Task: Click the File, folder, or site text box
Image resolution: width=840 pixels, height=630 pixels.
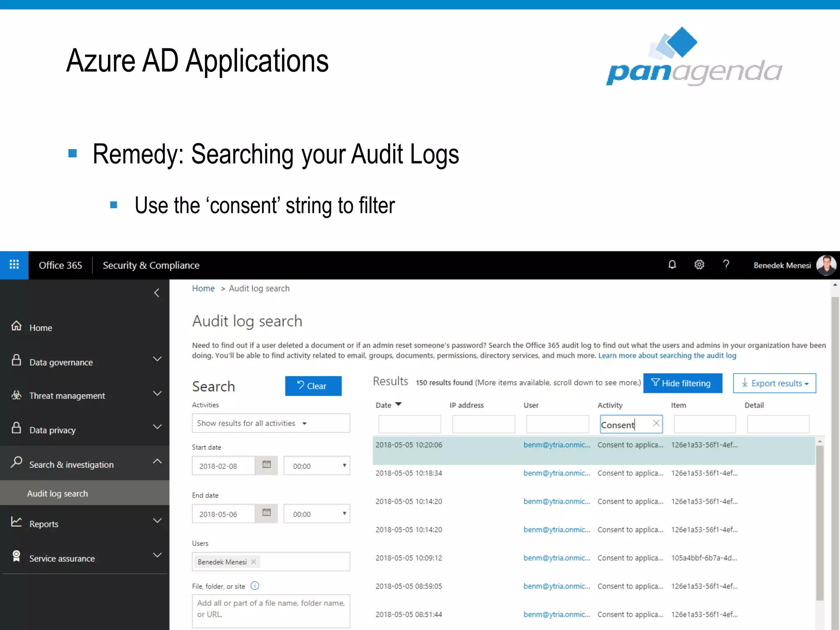Action: point(271,611)
